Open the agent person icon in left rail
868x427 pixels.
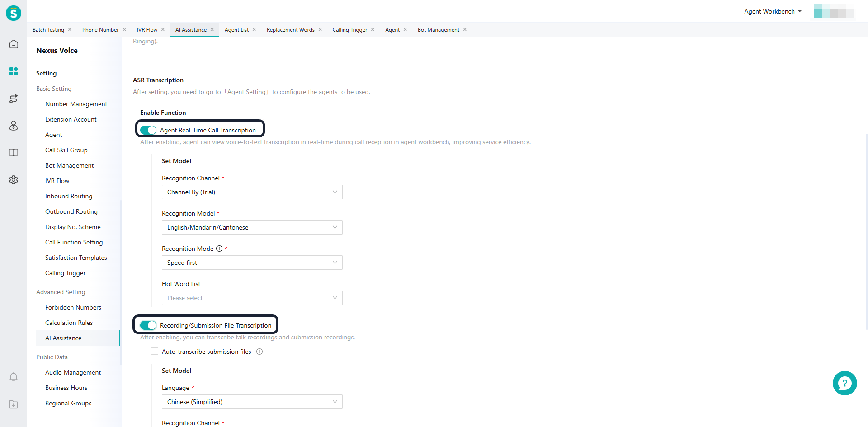pos(14,126)
